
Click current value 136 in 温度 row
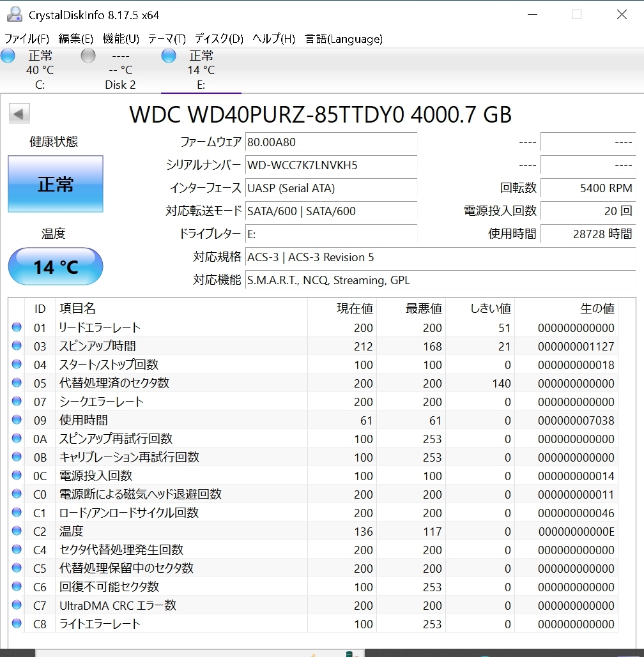coord(364,531)
